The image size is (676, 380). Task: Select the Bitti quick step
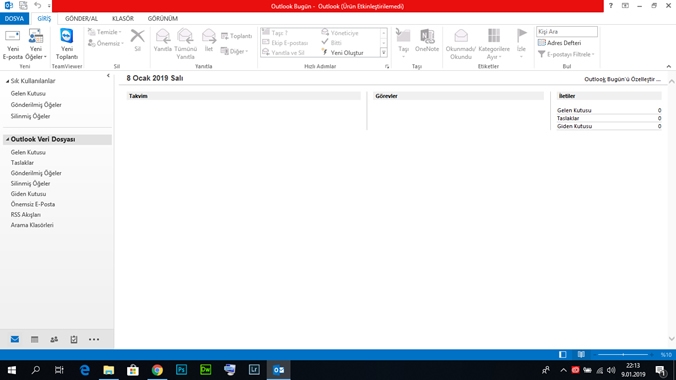[x=332, y=43]
